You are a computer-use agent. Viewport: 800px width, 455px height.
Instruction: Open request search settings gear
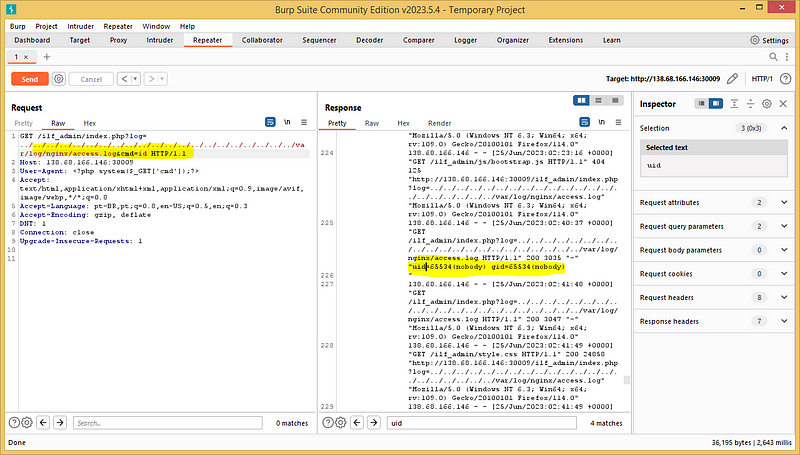(27, 422)
